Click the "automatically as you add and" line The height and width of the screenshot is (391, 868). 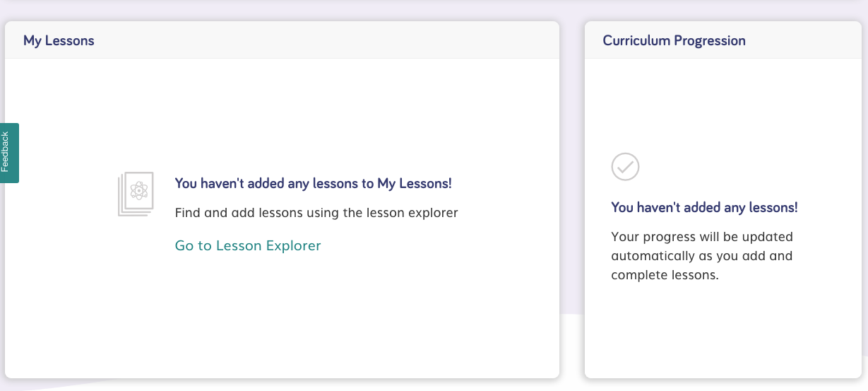click(701, 256)
